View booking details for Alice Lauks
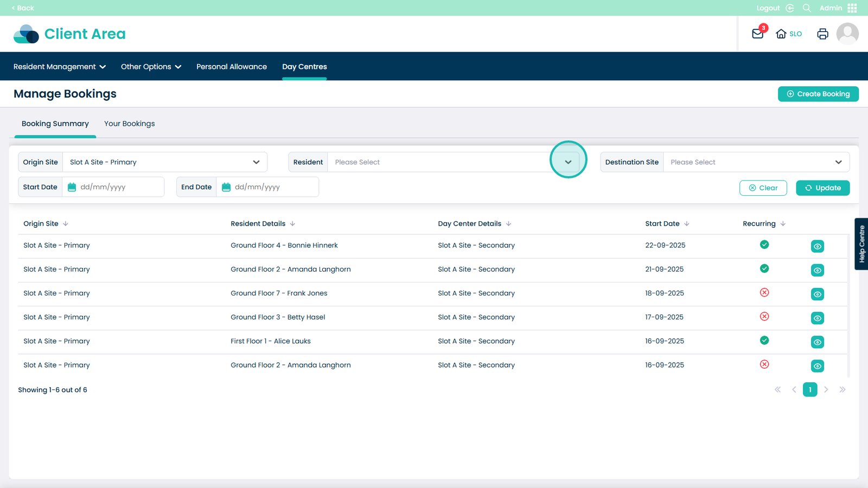Image resolution: width=868 pixels, height=488 pixels. click(x=817, y=342)
